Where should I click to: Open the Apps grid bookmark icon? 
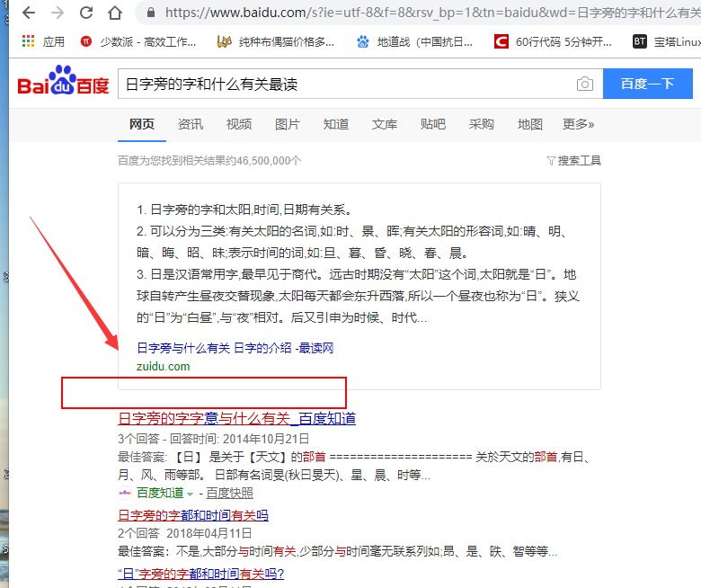(x=28, y=41)
